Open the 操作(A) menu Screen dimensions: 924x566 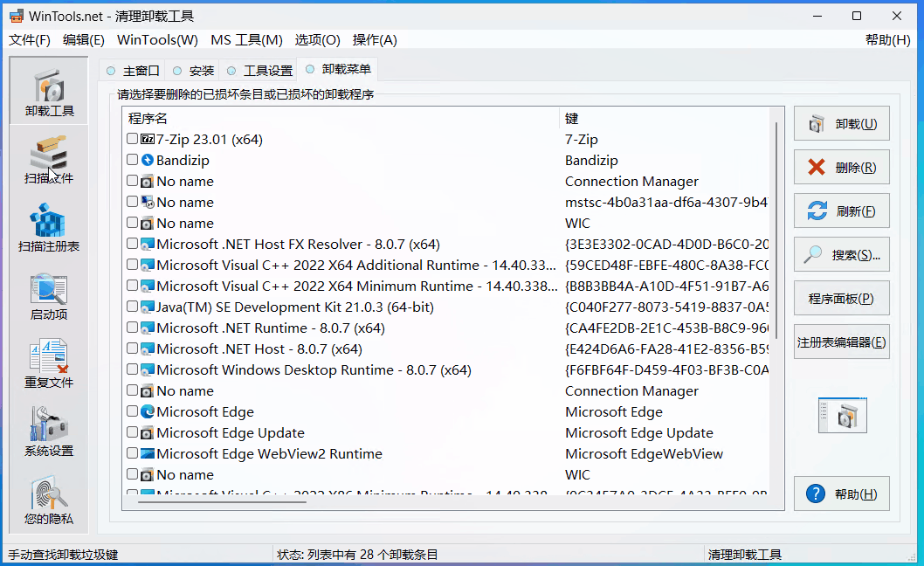click(x=375, y=40)
